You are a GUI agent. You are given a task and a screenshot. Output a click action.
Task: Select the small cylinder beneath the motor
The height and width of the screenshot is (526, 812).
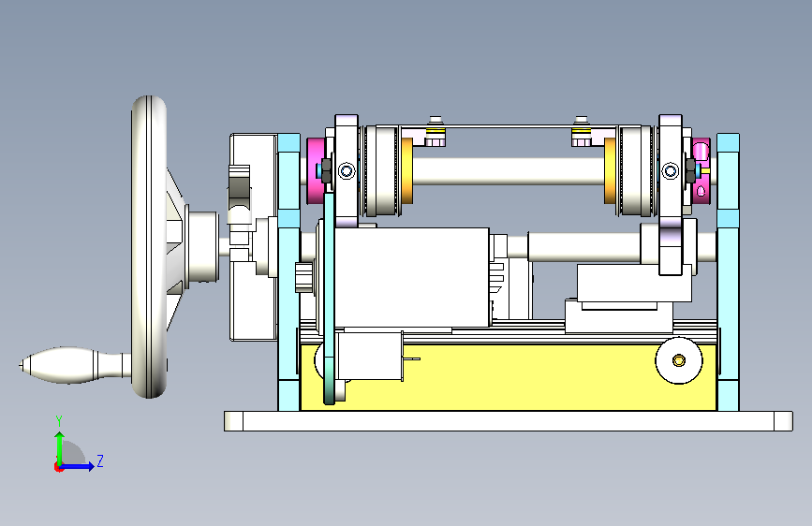[369, 357]
